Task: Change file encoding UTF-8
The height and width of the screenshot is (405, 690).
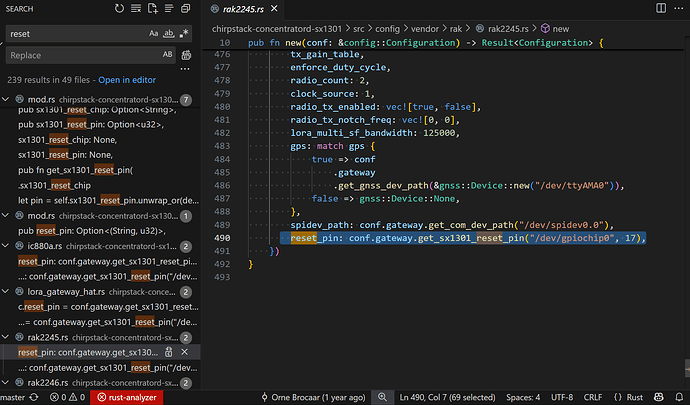Action: tap(562, 397)
